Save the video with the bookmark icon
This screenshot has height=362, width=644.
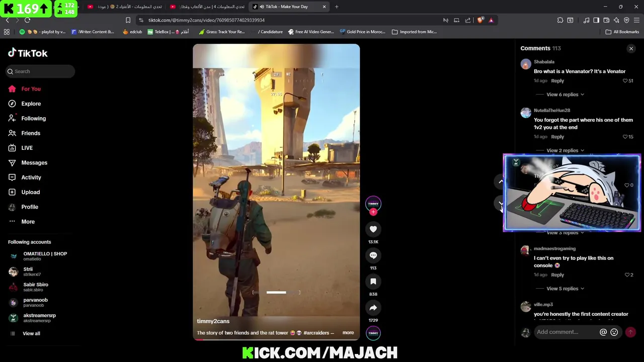pyautogui.click(x=373, y=282)
